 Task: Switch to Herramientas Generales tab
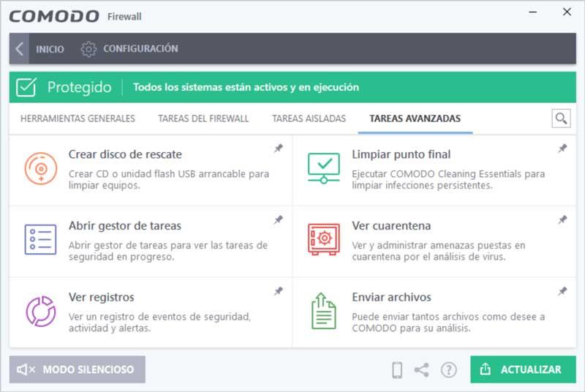pos(78,118)
